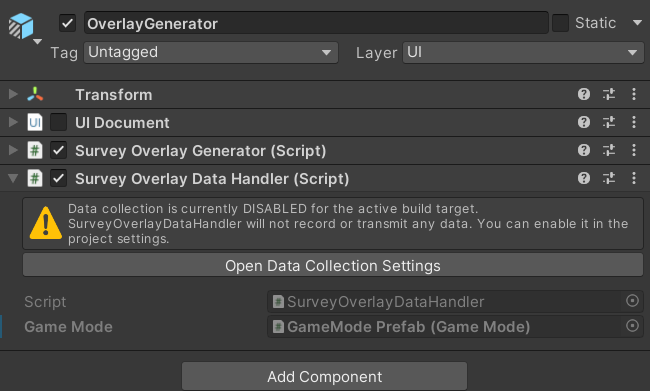Viewport: 650px width, 391px height.
Task: Click the UI Document component icon
Action: [x=35, y=122]
